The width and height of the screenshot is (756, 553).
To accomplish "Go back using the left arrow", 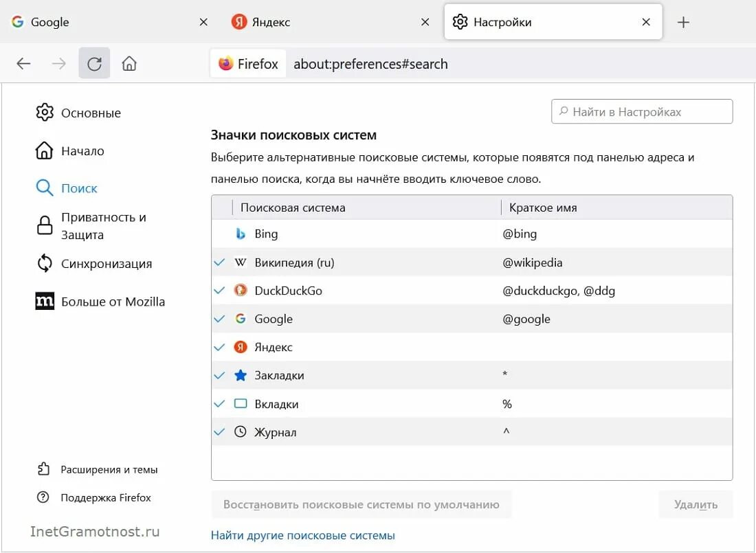I will tap(24, 64).
